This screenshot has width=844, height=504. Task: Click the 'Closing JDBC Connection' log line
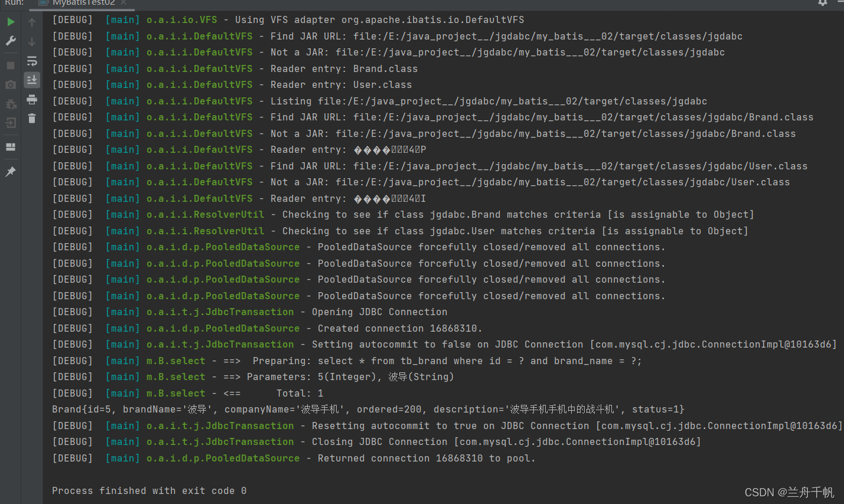(x=377, y=442)
